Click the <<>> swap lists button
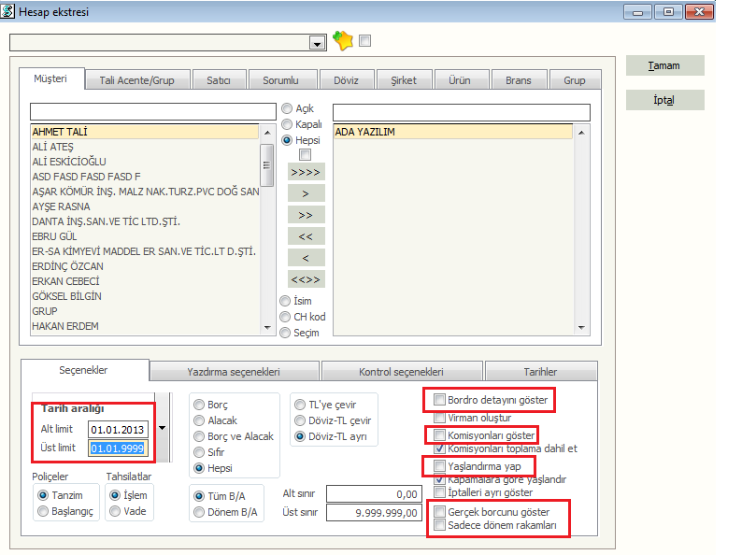This screenshot has height=555, width=756. [307, 279]
